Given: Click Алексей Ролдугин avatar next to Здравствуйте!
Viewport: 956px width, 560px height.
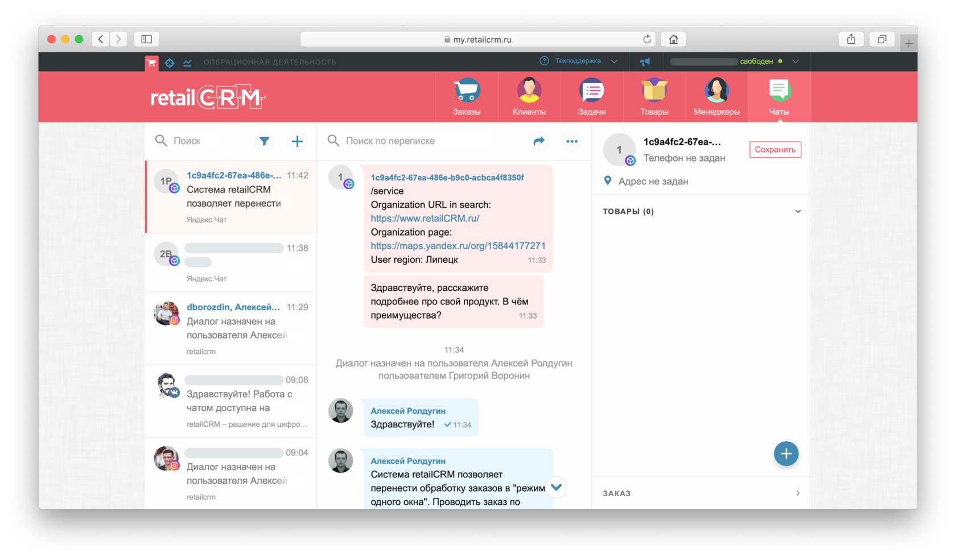Looking at the screenshot, I should tap(341, 410).
